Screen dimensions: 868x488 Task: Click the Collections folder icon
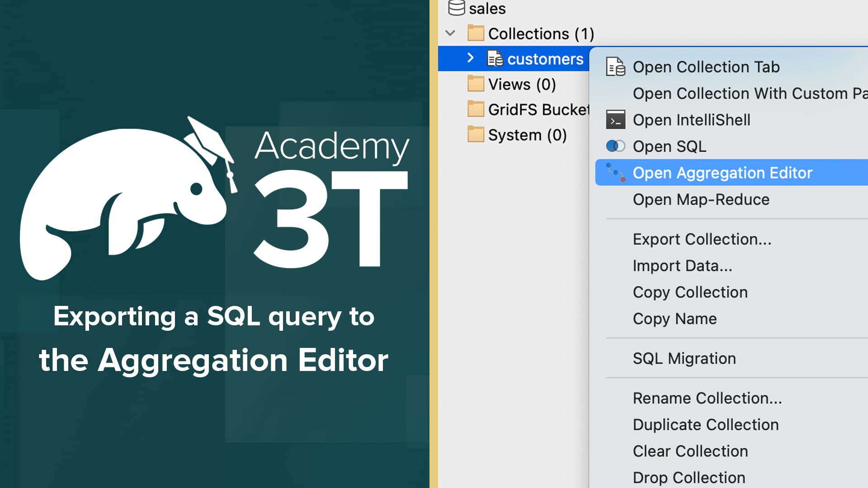tap(476, 33)
